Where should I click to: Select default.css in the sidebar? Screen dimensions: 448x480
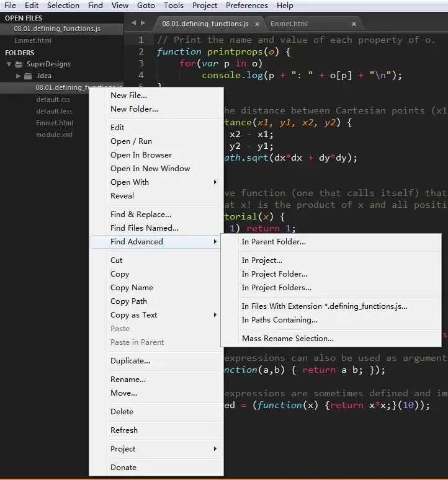click(53, 99)
